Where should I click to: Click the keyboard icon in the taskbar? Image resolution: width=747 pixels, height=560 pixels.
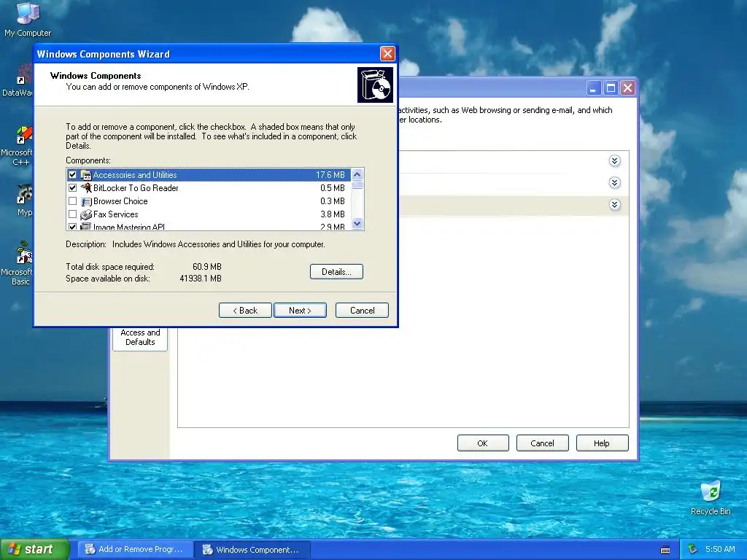tap(665, 550)
